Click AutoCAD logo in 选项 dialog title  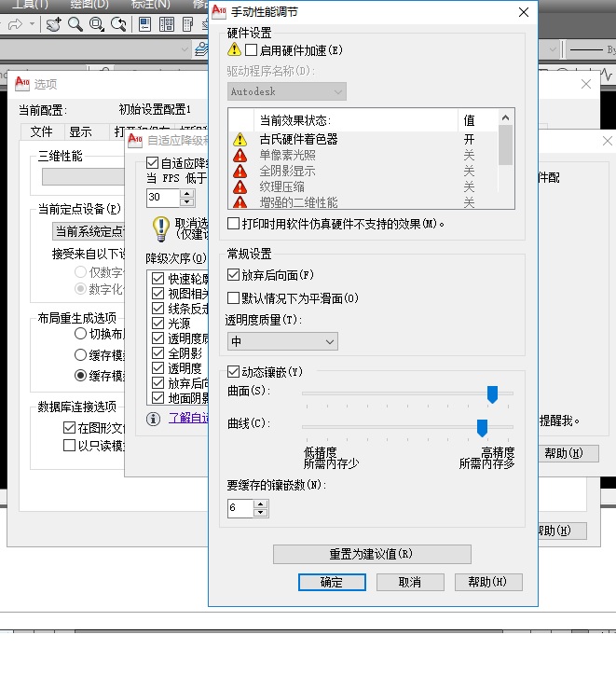(22, 84)
